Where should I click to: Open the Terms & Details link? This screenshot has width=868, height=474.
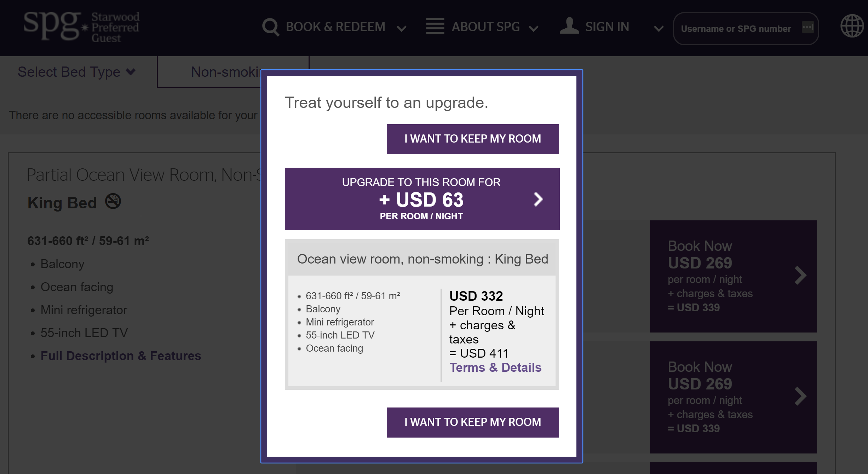click(495, 368)
